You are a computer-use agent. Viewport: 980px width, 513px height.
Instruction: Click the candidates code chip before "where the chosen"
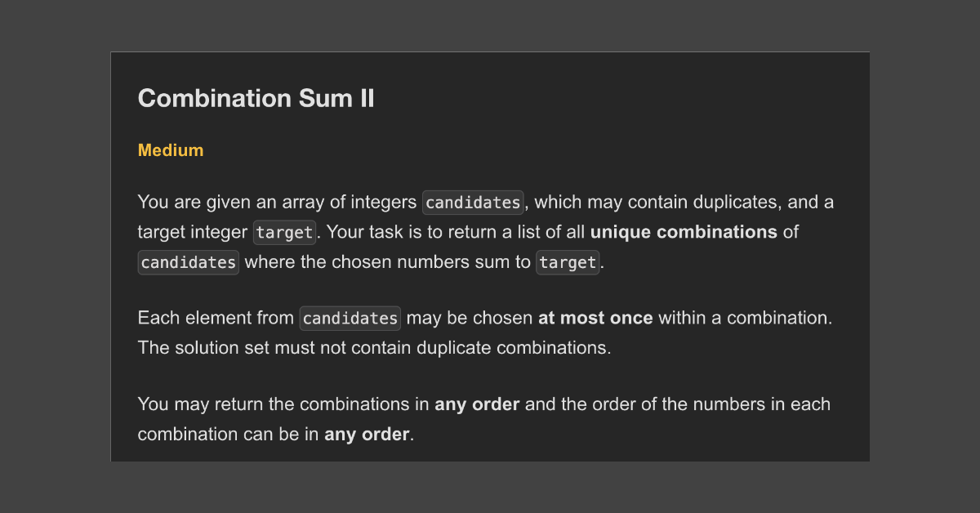pyautogui.click(x=189, y=262)
